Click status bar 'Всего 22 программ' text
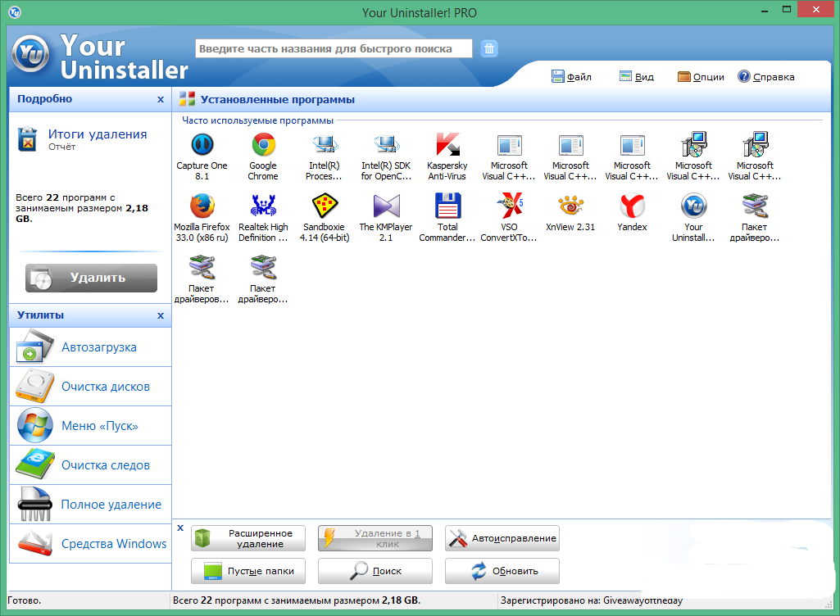The width and height of the screenshot is (840, 616). coord(296,600)
